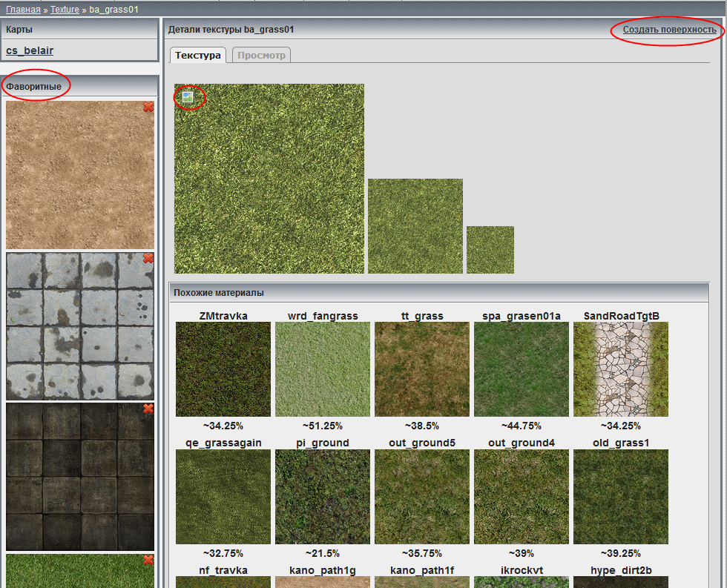
Task: Select the dark tile favorite thumbnail
Action: 80,477
